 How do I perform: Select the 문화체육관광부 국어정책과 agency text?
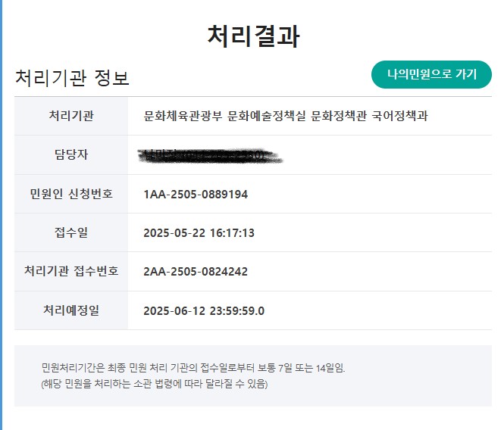[286, 116]
